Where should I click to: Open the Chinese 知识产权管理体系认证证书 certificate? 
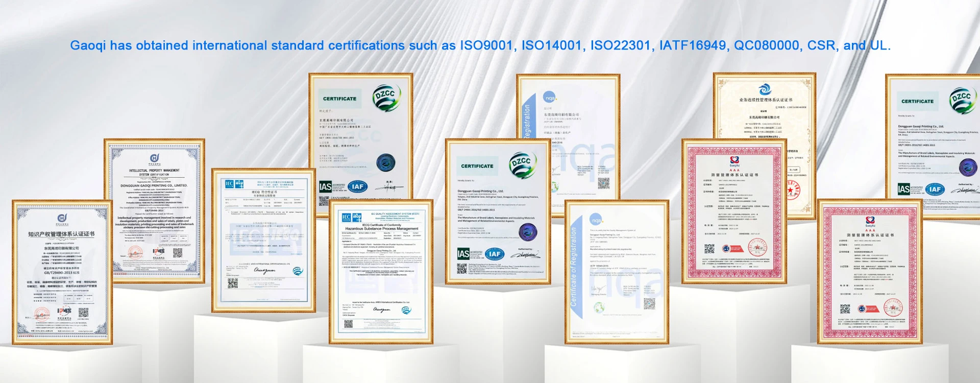pyautogui.click(x=62, y=272)
